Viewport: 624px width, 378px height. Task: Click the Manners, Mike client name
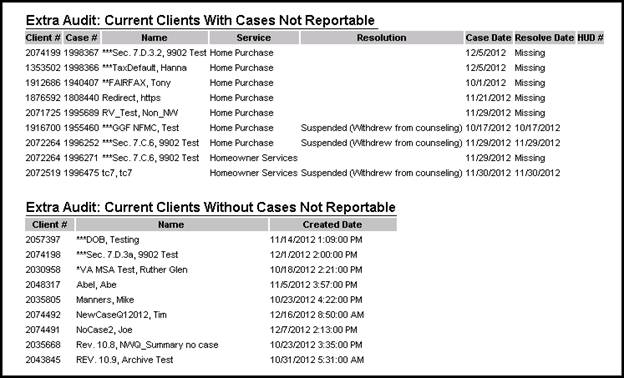pos(105,300)
